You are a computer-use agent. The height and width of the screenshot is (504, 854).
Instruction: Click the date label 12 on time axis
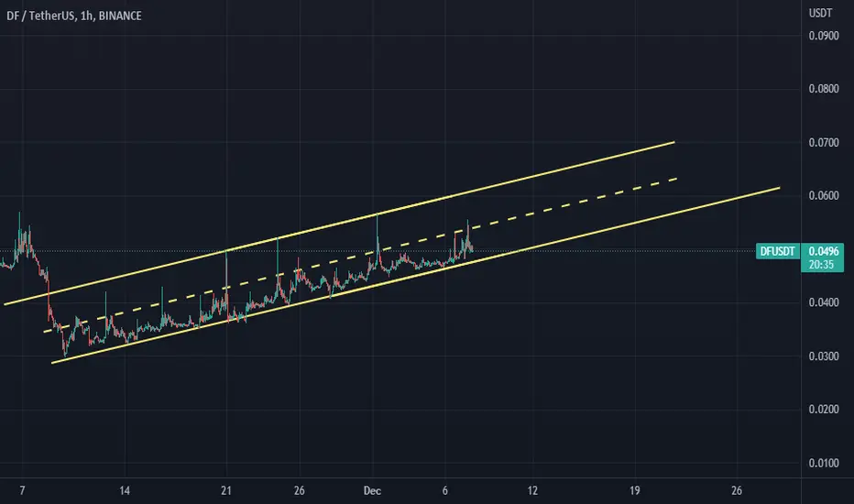coord(532,491)
